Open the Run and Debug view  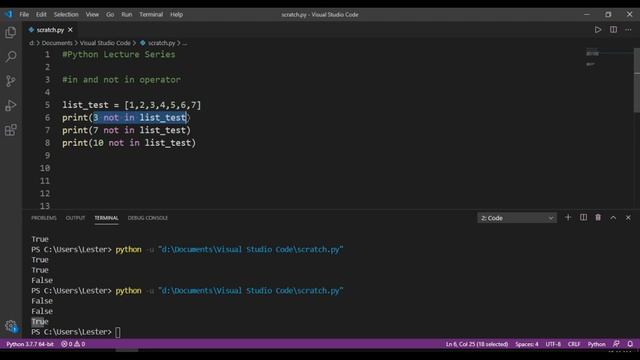point(11,105)
